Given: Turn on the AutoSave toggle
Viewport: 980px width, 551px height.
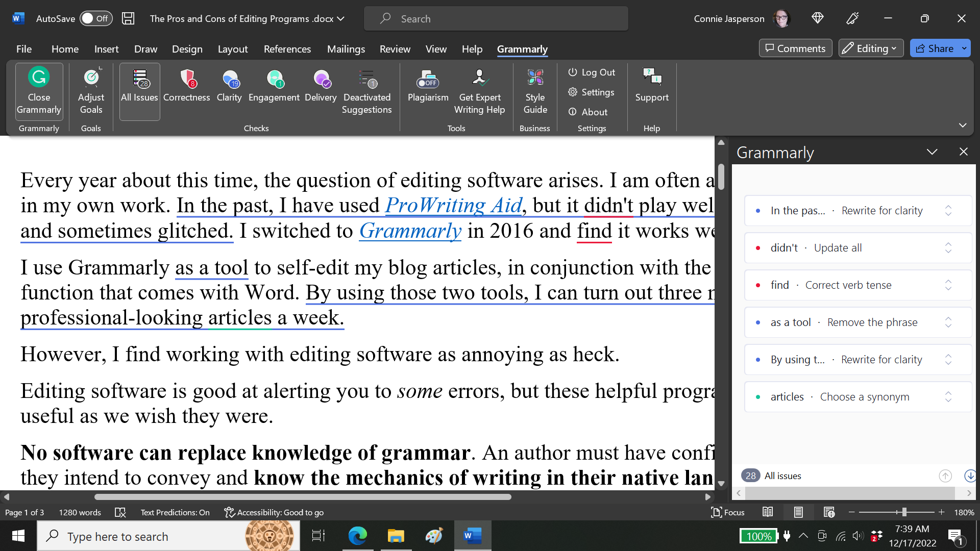Looking at the screenshot, I should pos(96,18).
